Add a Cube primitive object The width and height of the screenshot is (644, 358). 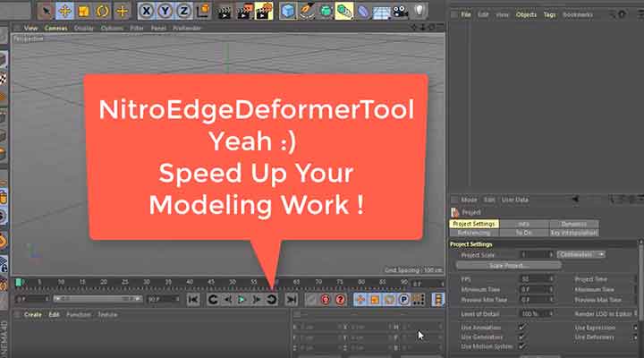click(x=288, y=12)
